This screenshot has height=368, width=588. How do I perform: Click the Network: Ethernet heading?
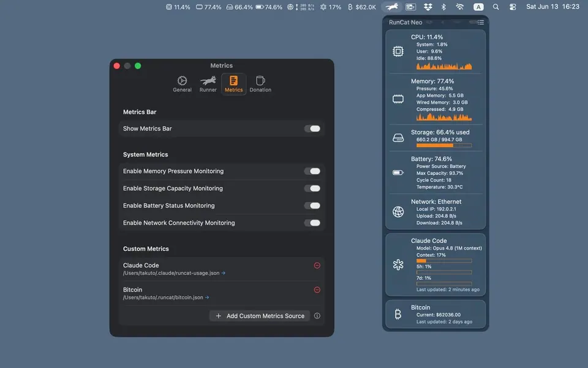click(x=436, y=202)
